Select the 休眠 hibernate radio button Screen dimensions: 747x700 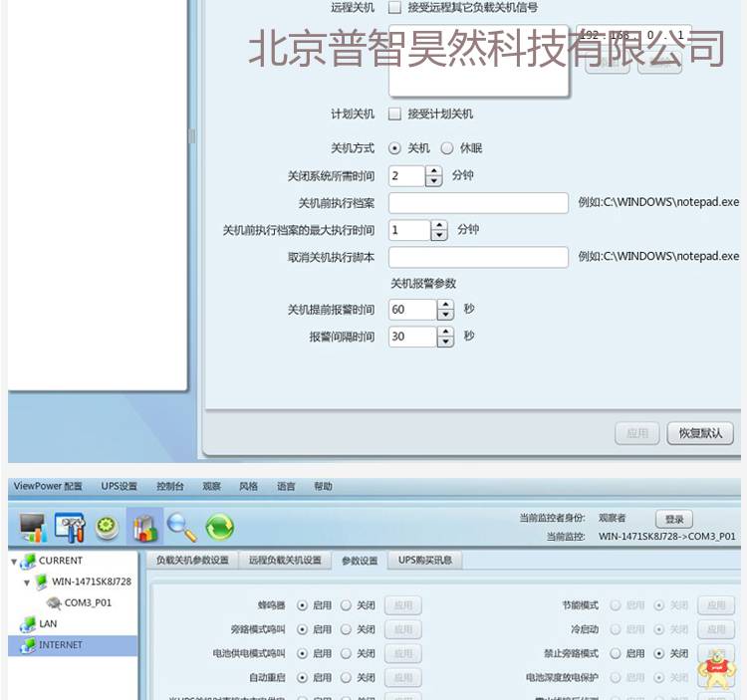pyautogui.click(x=447, y=148)
